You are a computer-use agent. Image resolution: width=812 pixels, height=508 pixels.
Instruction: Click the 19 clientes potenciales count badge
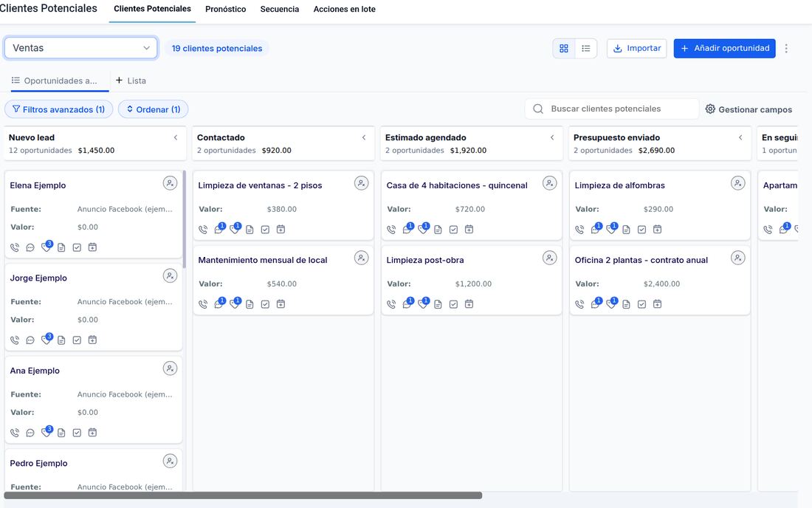pyautogui.click(x=217, y=48)
